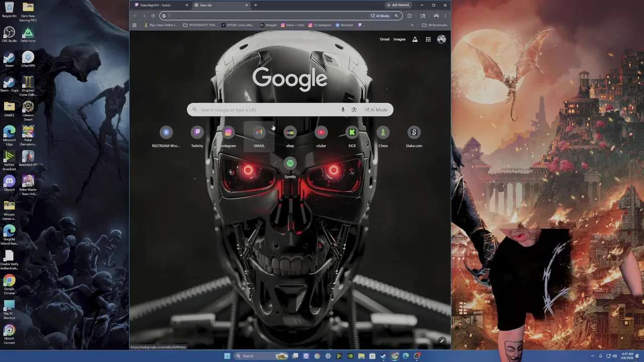Screen dimensions: 644x362
Task: Open the GMAIL shortcut tile
Action: click(259, 137)
